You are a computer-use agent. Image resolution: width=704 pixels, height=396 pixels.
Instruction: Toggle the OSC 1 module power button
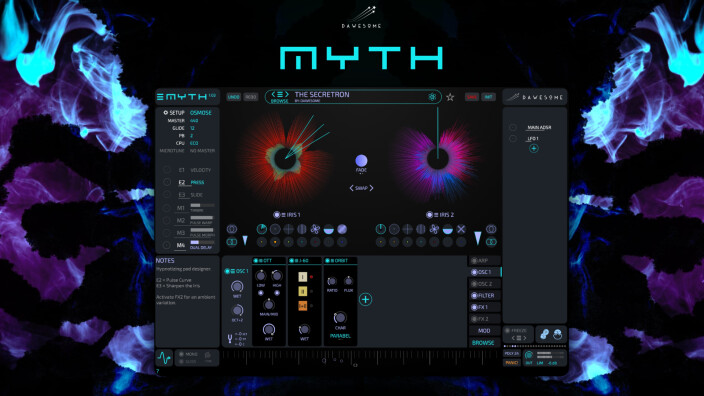227,271
